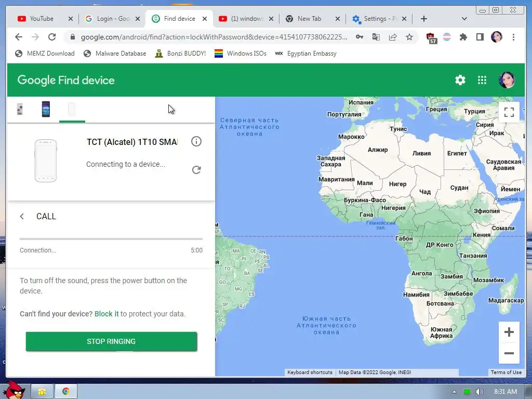Open Windows ISOs bookmark
This screenshot has height=399, width=532.
click(240, 54)
